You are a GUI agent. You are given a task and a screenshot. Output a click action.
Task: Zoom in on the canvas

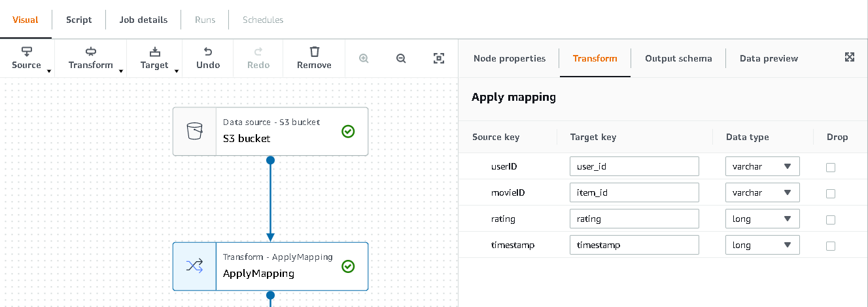364,58
